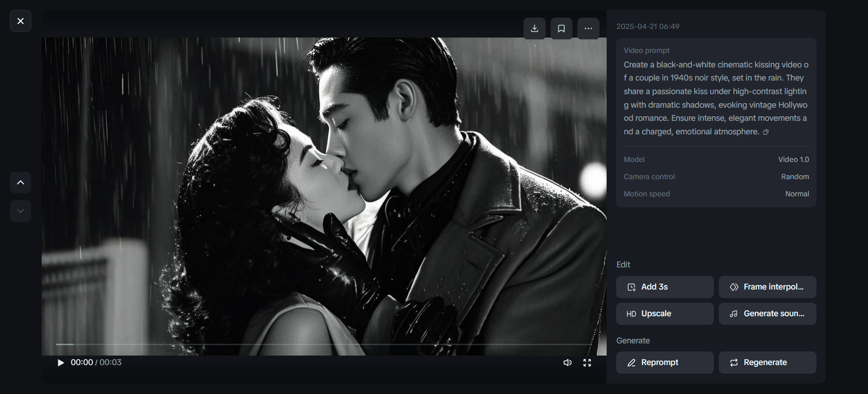Generate sound for the video
868x394 pixels.
pyautogui.click(x=768, y=313)
